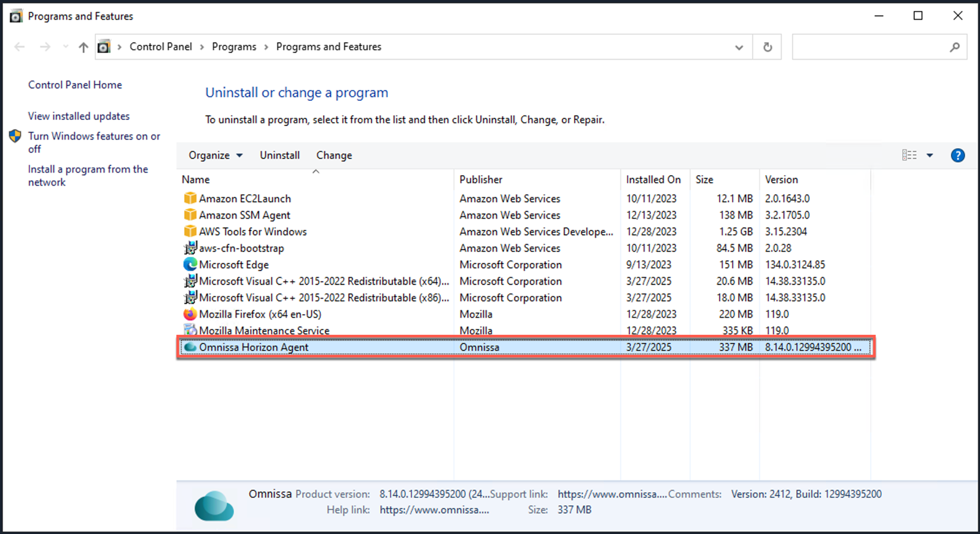980x534 pixels.
Task: Expand chevron after Programs breadcrumb
Action: coord(266,47)
